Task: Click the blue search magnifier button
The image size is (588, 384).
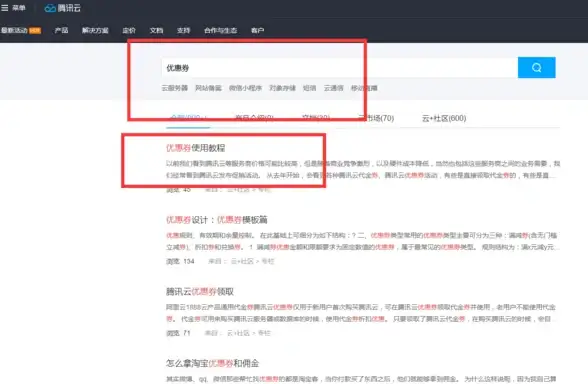Action: point(536,68)
